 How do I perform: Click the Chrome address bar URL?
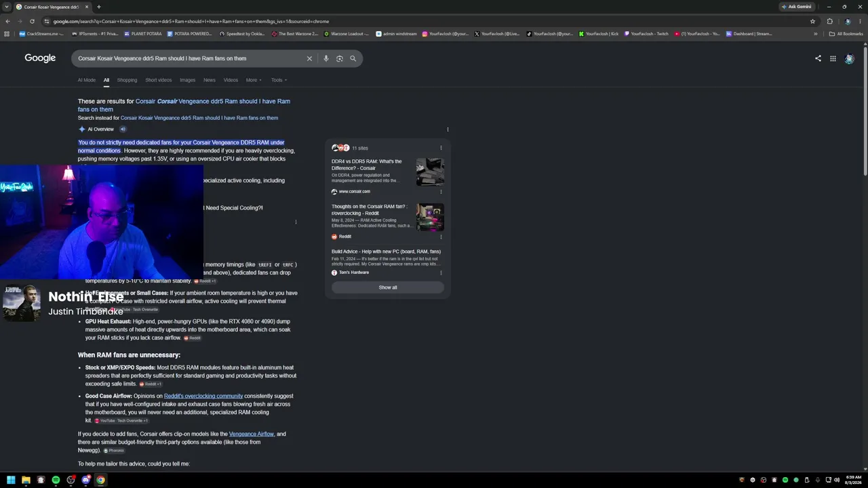tap(191, 21)
